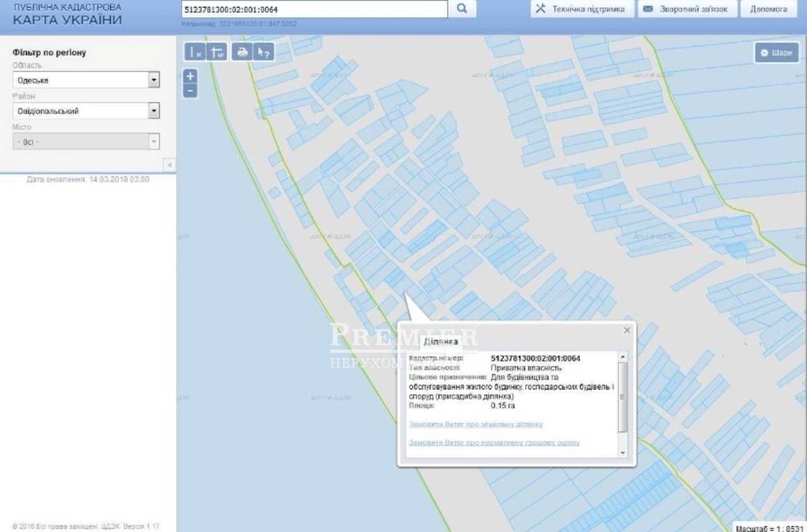Click the Зворотний зв'язок button

[685, 10]
